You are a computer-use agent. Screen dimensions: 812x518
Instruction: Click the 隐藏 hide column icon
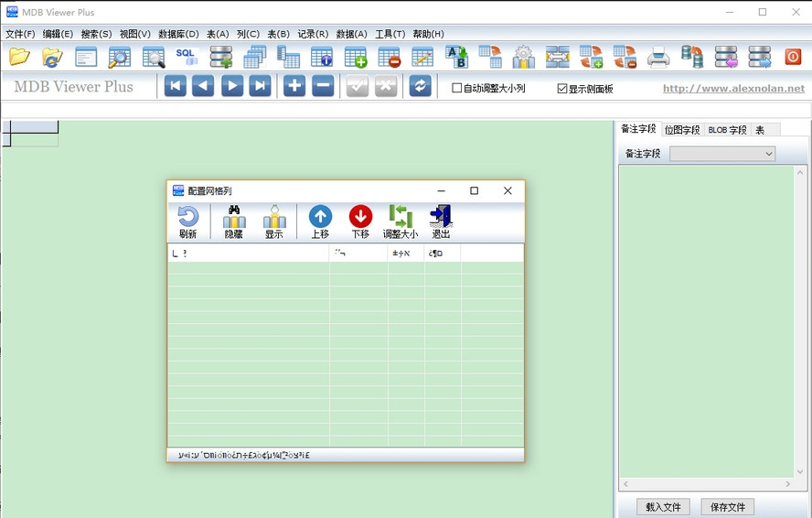point(234,221)
